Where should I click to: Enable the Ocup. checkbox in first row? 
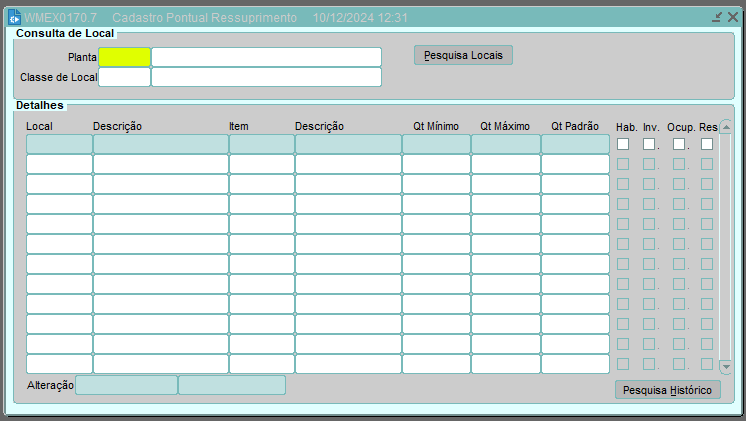[x=679, y=144]
